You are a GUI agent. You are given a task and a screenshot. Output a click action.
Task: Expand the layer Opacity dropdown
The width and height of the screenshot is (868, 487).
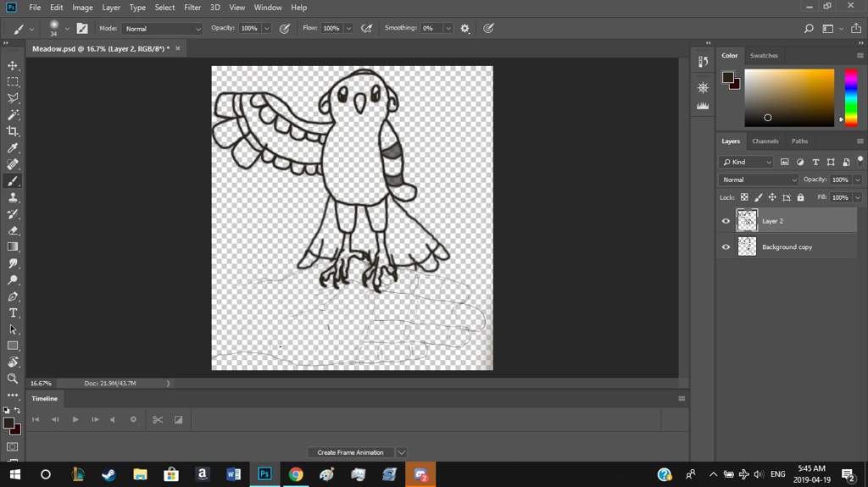click(858, 180)
